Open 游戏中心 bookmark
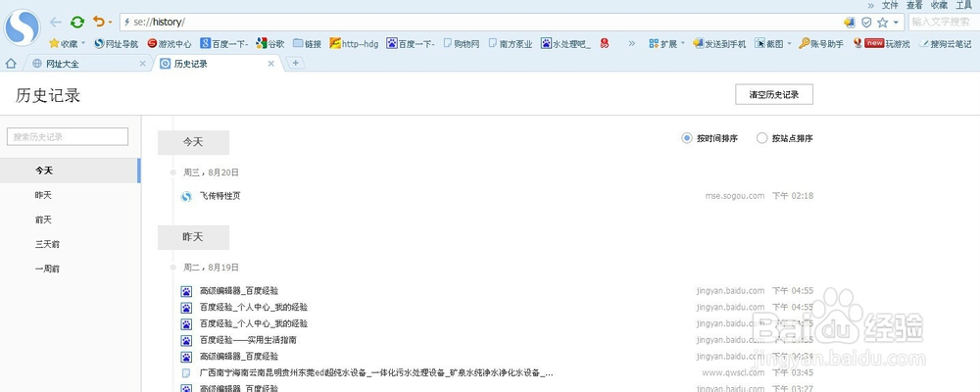This screenshot has height=392, width=980. pos(170,44)
